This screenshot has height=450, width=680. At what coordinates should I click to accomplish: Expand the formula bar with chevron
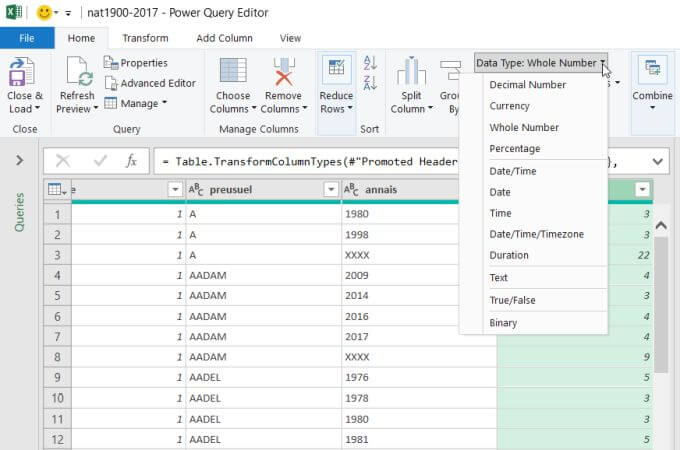pyautogui.click(x=657, y=162)
